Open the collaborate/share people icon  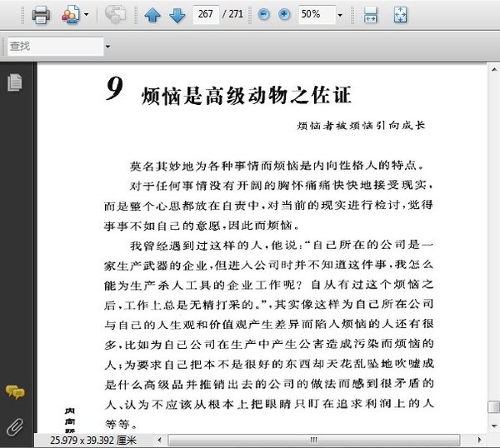(70, 15)
